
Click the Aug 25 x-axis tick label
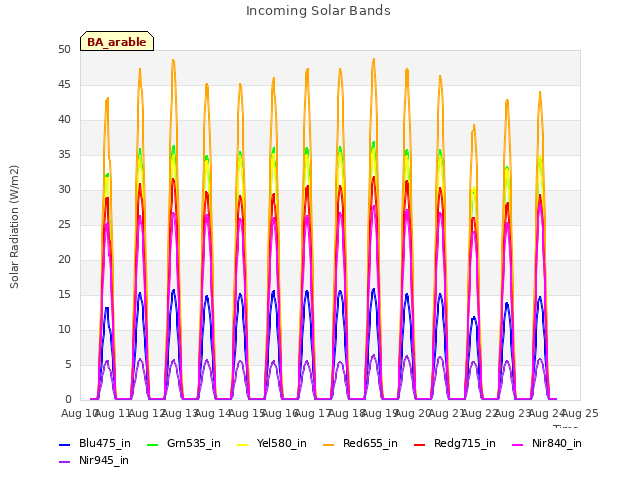pos(580,413)
